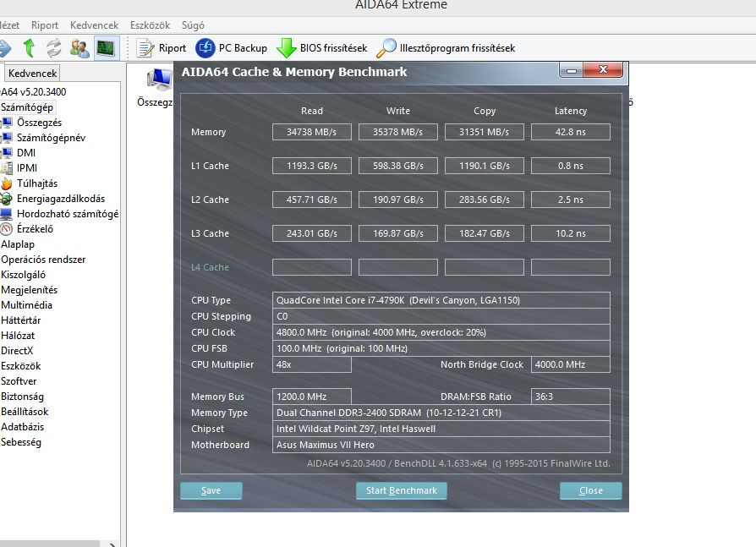Select the Hálózat tree node

pyautogui.click(x=18, y=336)
